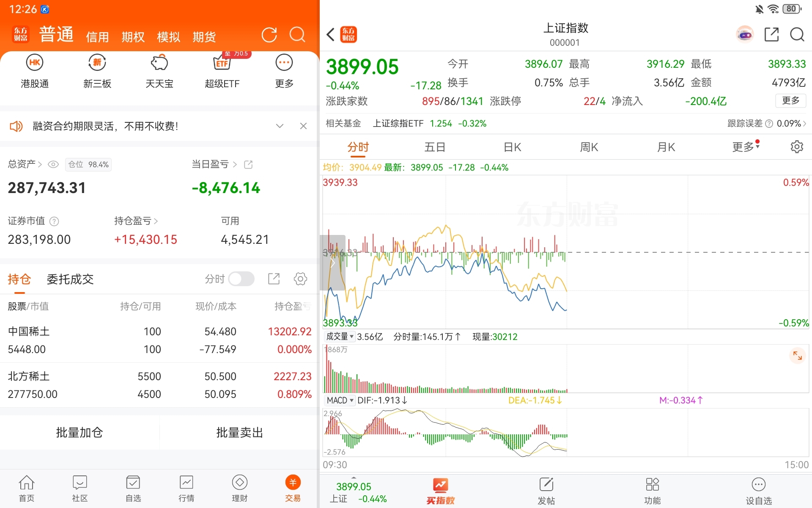The width and height of the screenshot is (812, 508).
Task: Close the margin financing announcement banner
Action: coord(303,126)
